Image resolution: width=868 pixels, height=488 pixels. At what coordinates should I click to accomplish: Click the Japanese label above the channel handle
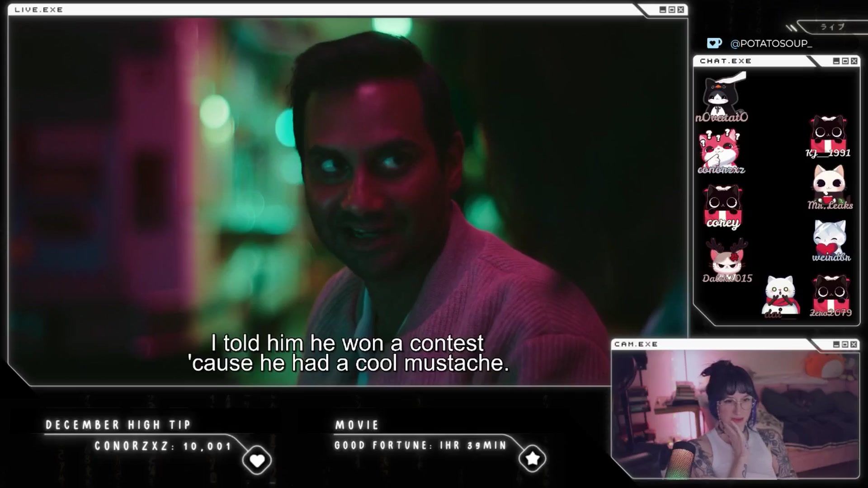pyautogui.click(x=833, y=27)
